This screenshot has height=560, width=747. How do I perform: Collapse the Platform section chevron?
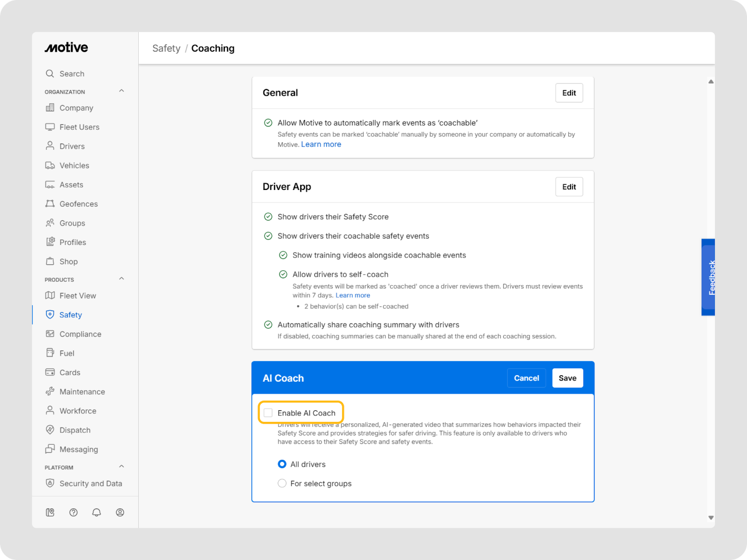(121, 467)
